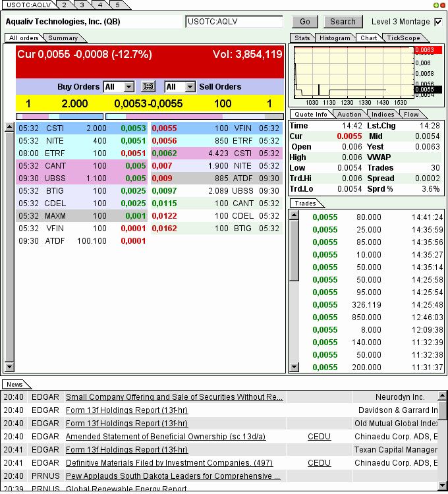The height and width of the screenshot is (494, 448).
Task: Click the red Cur price banner
Action: (150, 62)
